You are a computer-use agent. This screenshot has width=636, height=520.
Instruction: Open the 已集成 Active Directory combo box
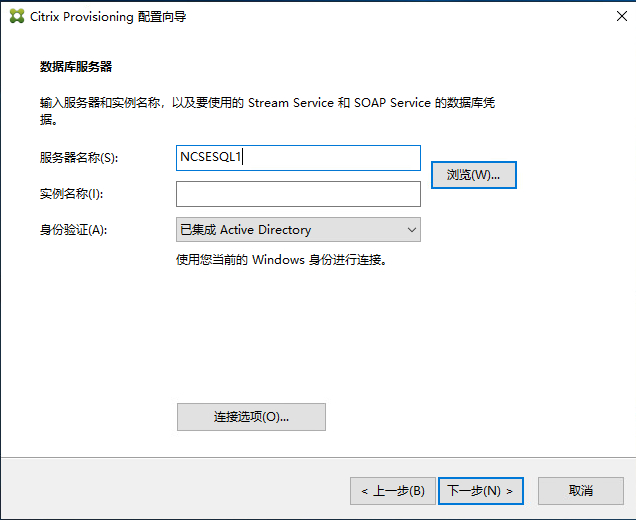[288, 230]
